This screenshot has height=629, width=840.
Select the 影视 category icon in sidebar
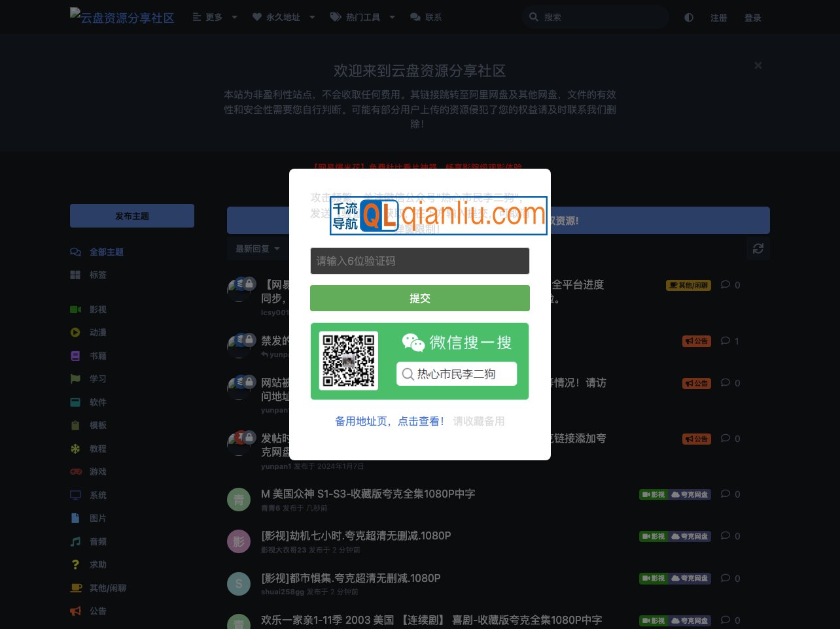point(75,309)
